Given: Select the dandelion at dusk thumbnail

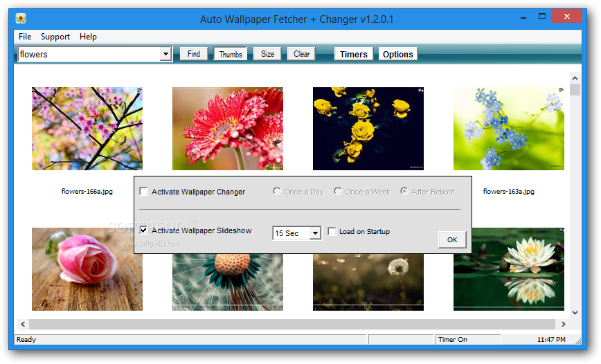Looking at the screenshot, I should (368, 282).
